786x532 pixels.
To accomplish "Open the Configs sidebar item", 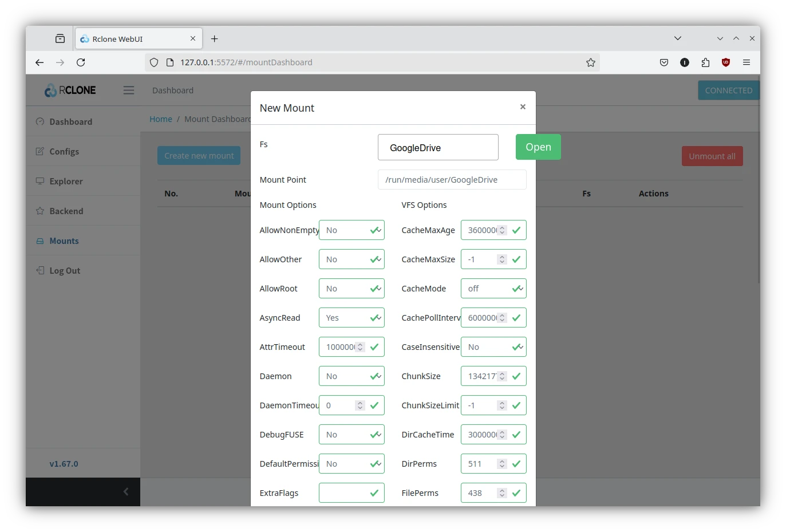I will [64, 152].
